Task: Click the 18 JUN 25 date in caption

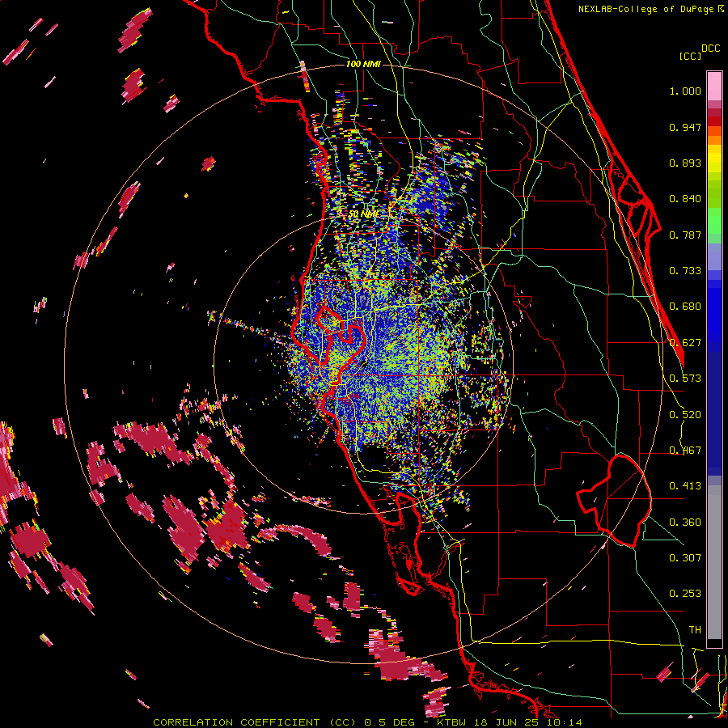Action: click(505, 722)
